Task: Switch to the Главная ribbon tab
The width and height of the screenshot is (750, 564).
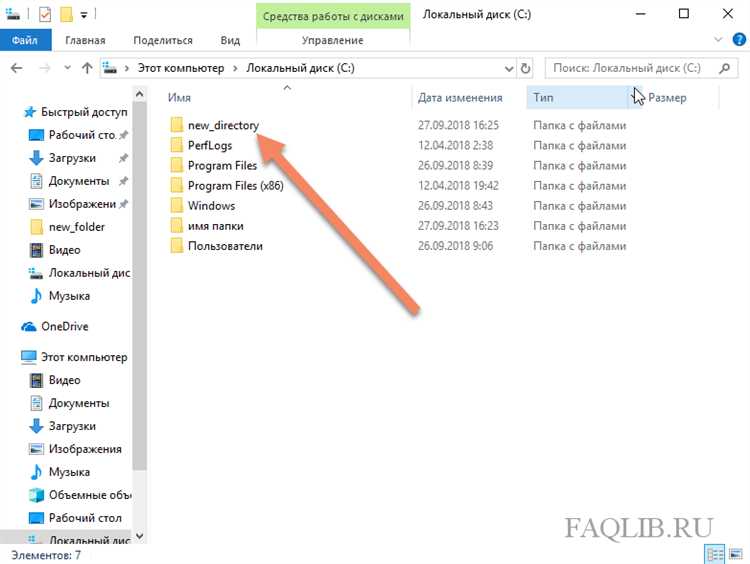Action: 85,40
